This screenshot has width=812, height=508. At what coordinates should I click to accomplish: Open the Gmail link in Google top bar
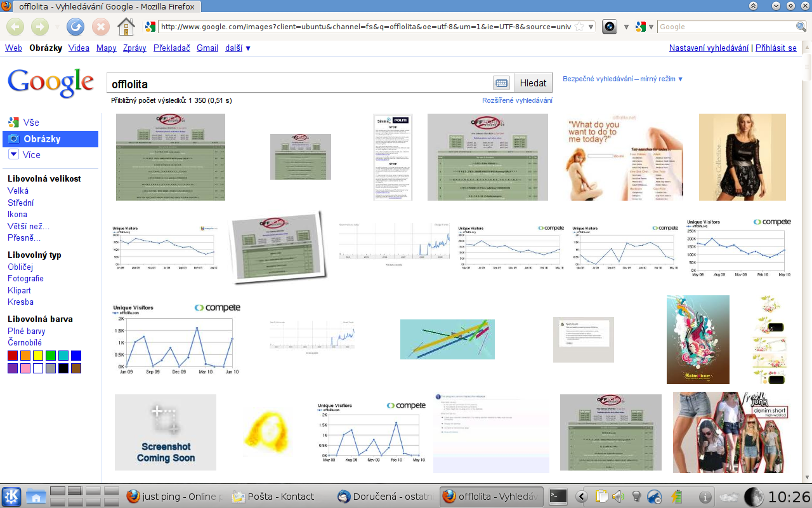[207, 48]
